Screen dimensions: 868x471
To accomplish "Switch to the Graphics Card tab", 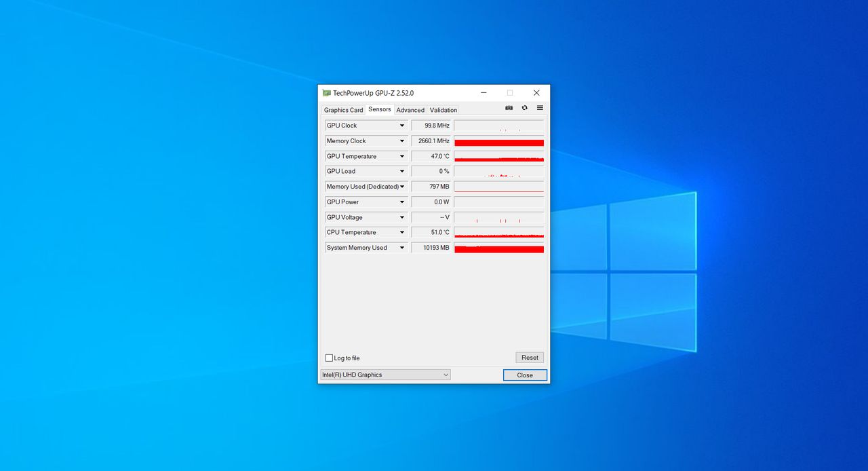I will click(x=343, y=110).
